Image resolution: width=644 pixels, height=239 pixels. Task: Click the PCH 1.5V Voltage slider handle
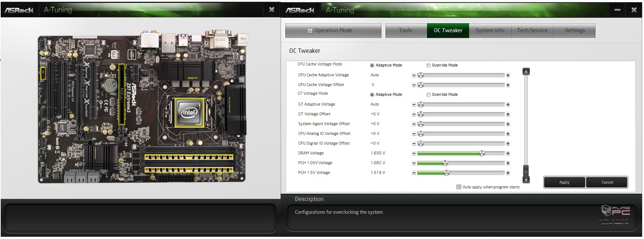pos(447,173)
